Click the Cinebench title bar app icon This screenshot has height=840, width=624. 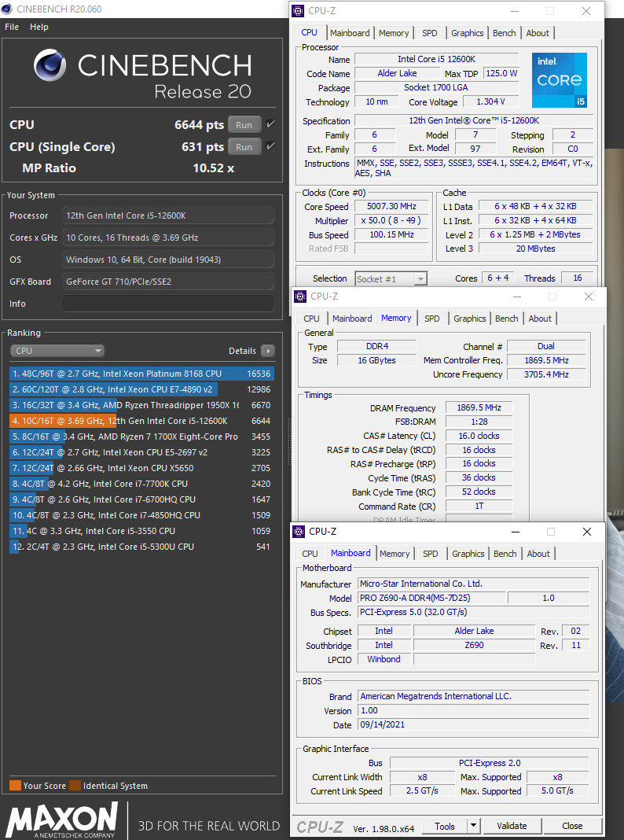pyautogui.click(x=7, y=9)
